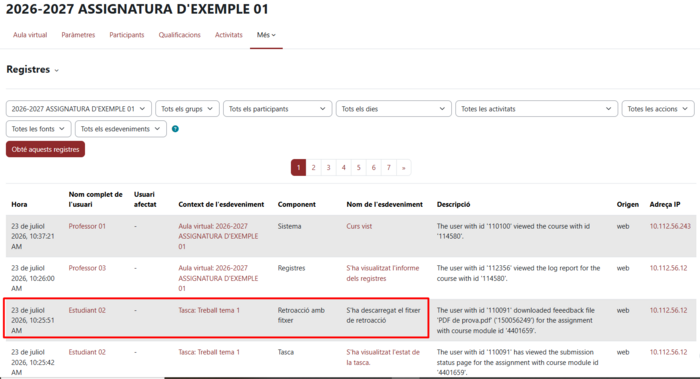Select page 1 in pagination
The width and height of the screenshot is (700, 379).
[x=299, y=168]
